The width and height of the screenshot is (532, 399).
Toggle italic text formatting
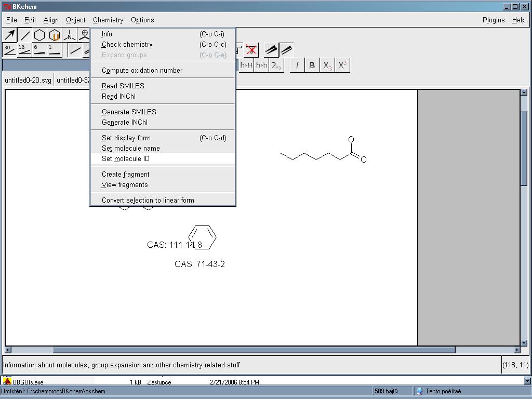[297, 65]
